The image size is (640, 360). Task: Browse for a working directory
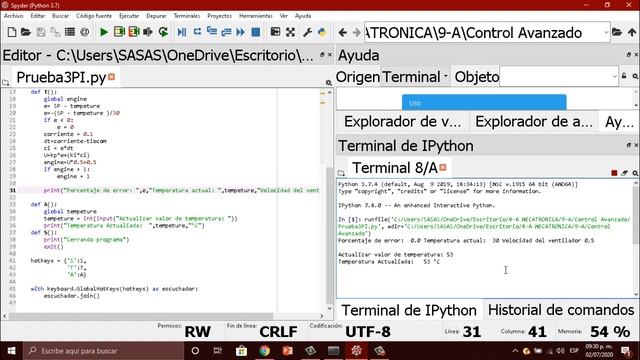(x=617, y=32)
